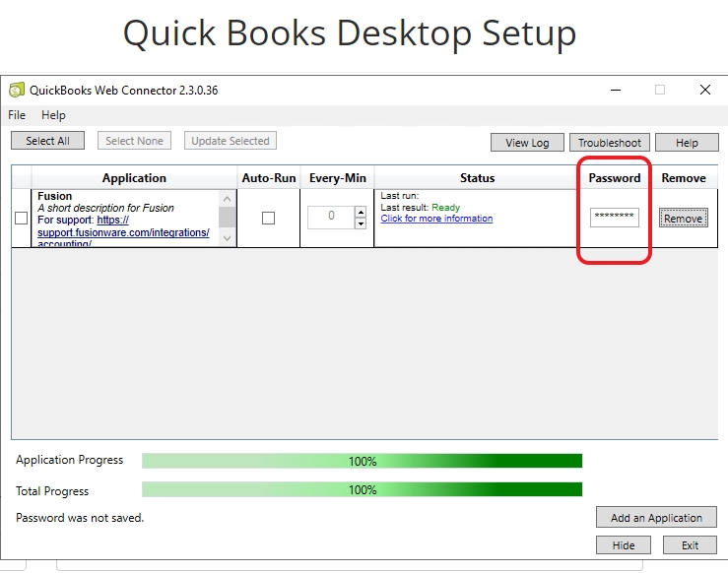Screen dimensions: 728x573
Task: Click the View Log button
Action: pyautogui.click(x=527, y=143)
